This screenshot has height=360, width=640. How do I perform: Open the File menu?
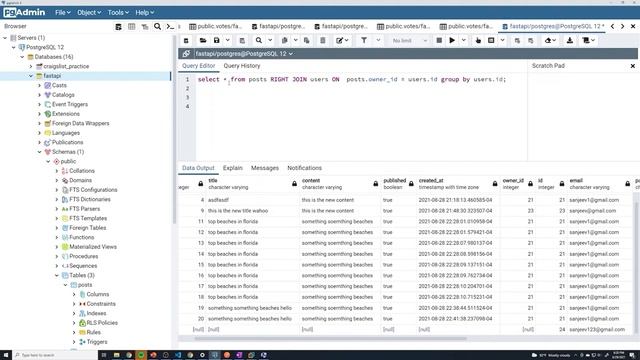62,13
